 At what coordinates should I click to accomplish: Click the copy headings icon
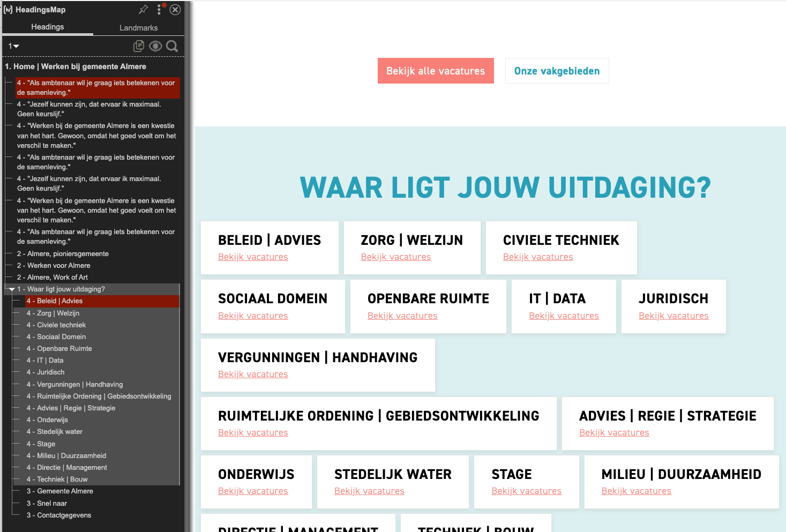139,46
